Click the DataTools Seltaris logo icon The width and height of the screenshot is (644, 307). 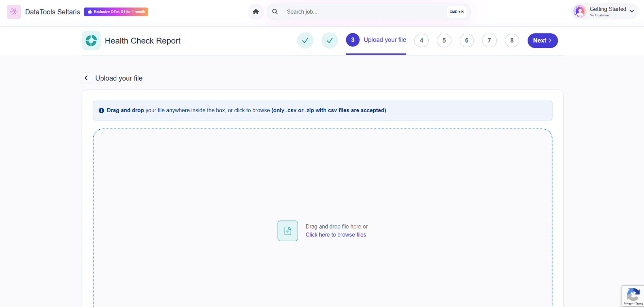[x=14, y=12]
